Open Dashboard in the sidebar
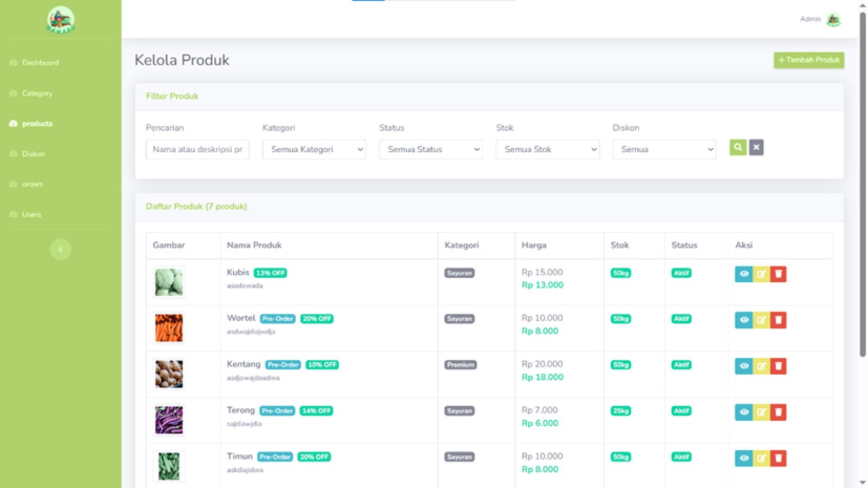 [x=40, y=63]
